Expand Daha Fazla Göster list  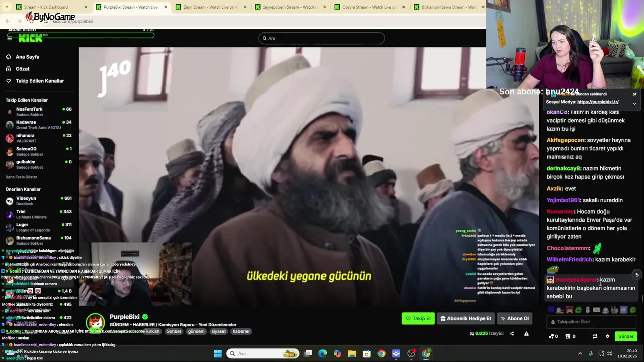click(x=21, y=177)
